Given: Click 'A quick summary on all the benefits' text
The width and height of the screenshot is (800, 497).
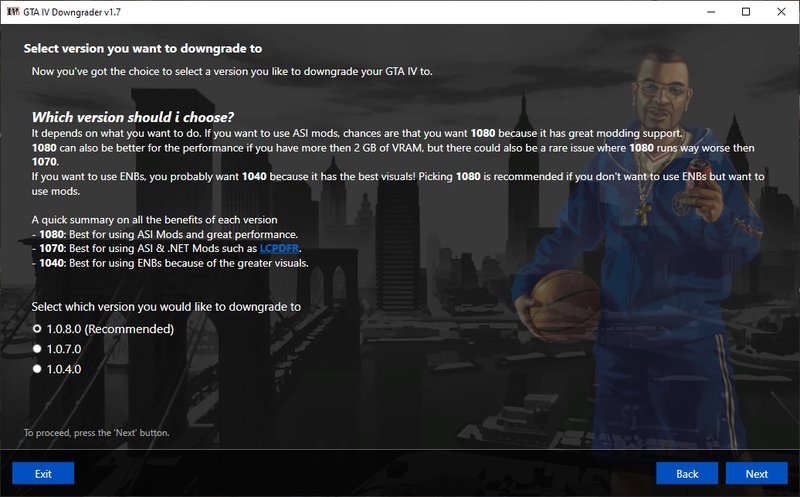Looking at the screenshot, I should click(155, 220).
